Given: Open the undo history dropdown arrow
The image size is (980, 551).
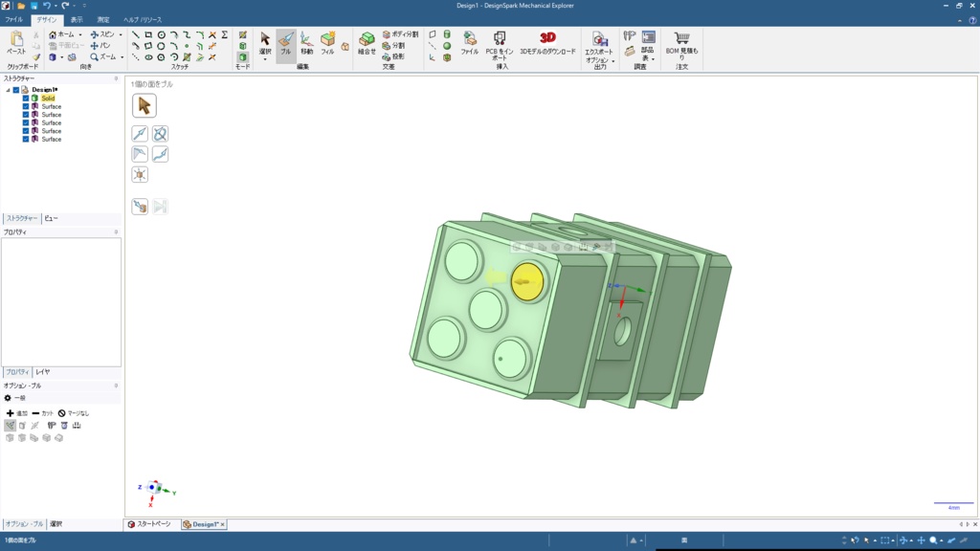Looking at the screenshot, I should click(56, 6).
